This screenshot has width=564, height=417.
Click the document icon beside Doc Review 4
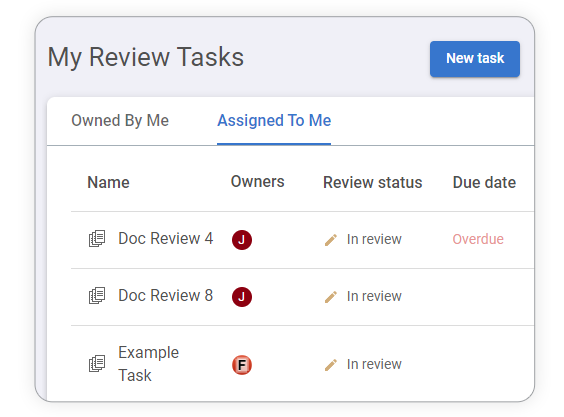pos(97,239)
